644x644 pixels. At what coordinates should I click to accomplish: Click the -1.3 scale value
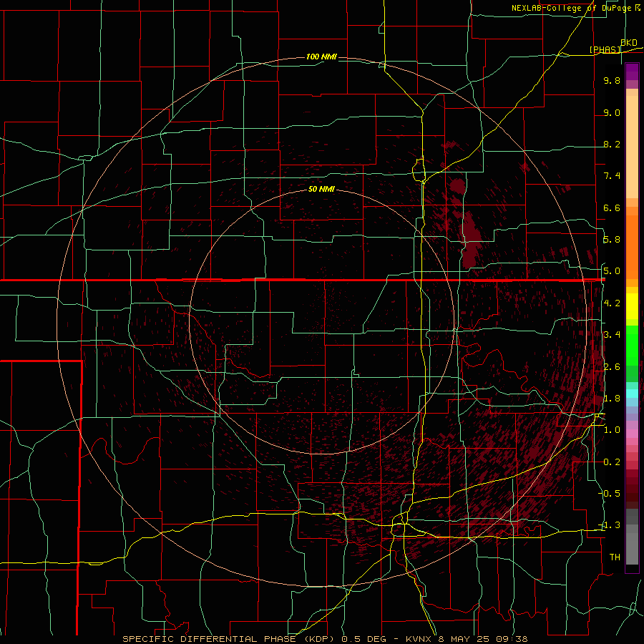[610, 525]
